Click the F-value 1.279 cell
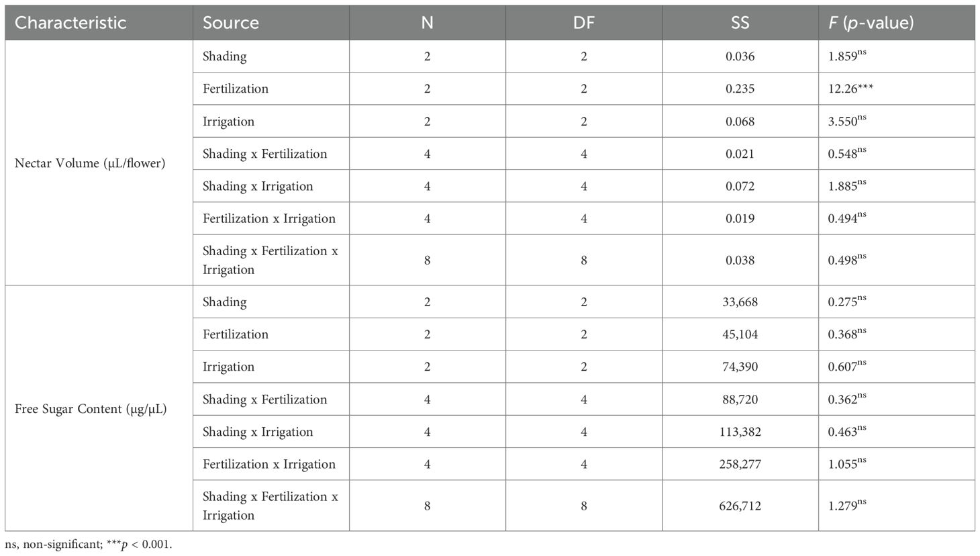The width and height of the screenshot is (980, 556). tap(846, 506)
